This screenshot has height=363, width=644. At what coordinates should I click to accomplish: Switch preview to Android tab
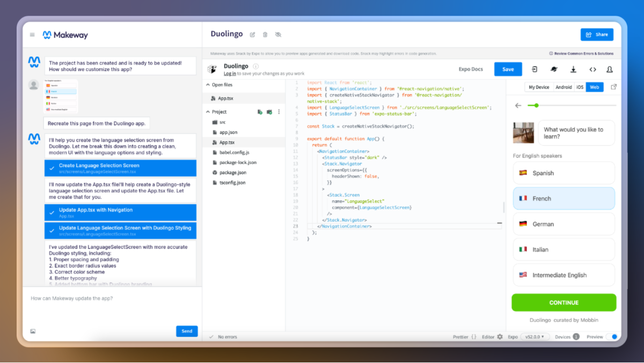563,87
